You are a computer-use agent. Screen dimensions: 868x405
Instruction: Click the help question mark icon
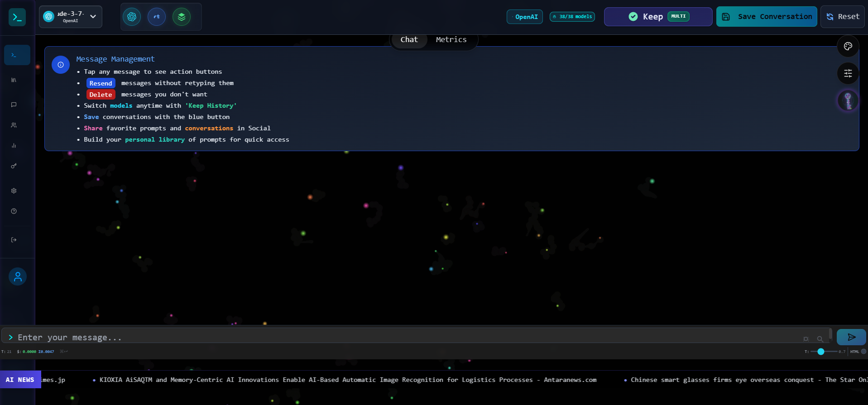coord(14,211)
